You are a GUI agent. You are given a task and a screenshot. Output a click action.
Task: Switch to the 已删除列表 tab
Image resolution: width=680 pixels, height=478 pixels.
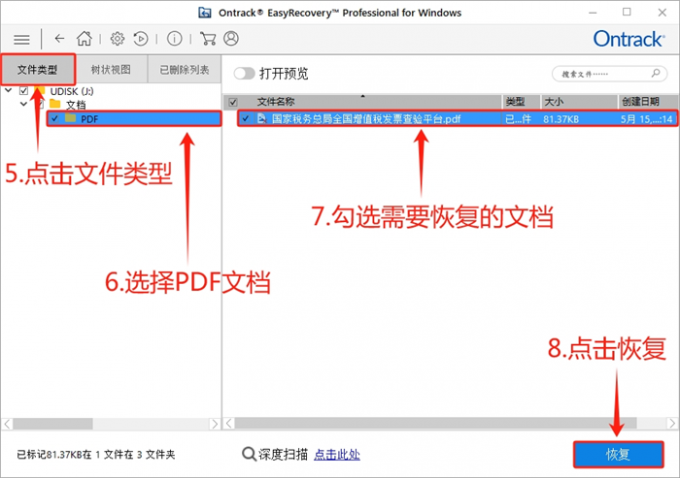[x=184, y=69]
